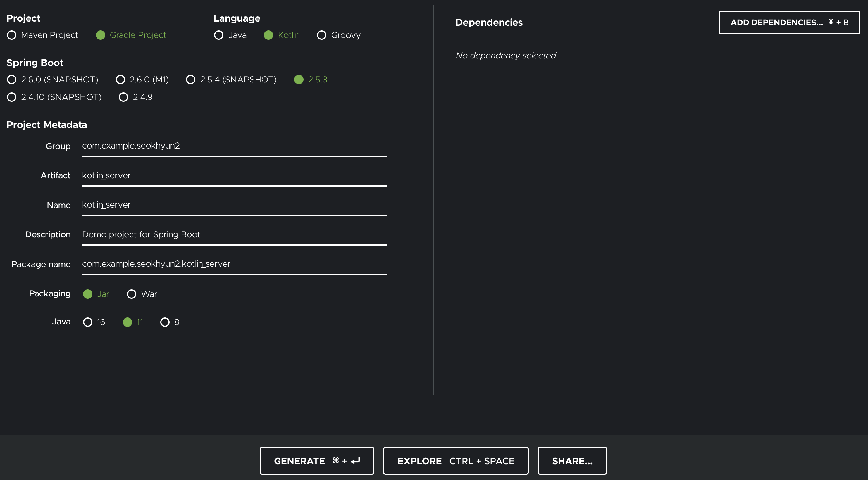
Task: Focus the Description input field
Action: (234, 234)
